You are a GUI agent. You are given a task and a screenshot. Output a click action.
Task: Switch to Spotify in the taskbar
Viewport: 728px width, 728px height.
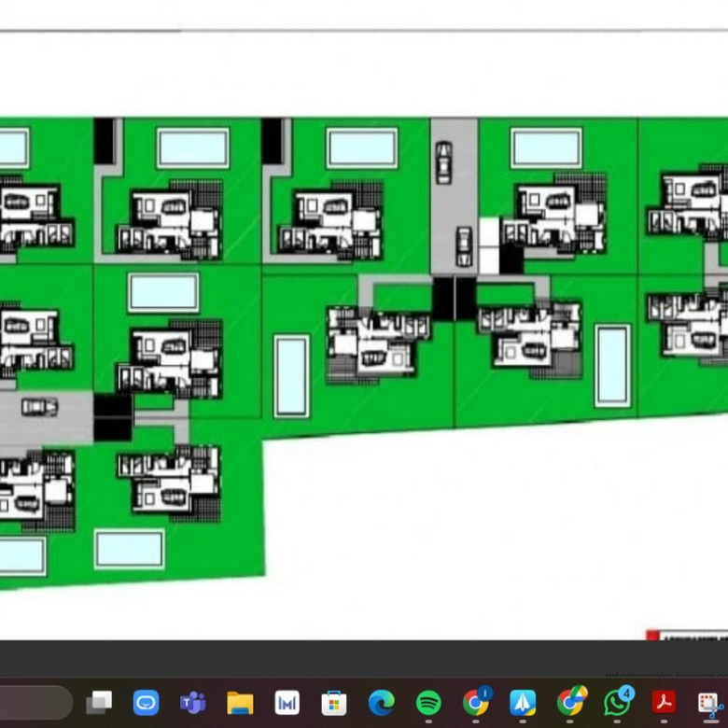tap(428, 702)
